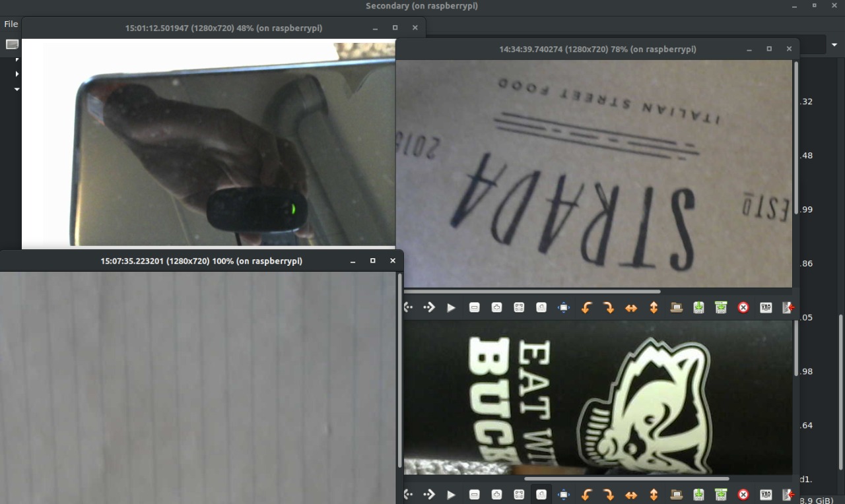Expand the second tree arrow in left sidebar
The width and height of the screenshot is (845, 504).
[x=17, y=74]
